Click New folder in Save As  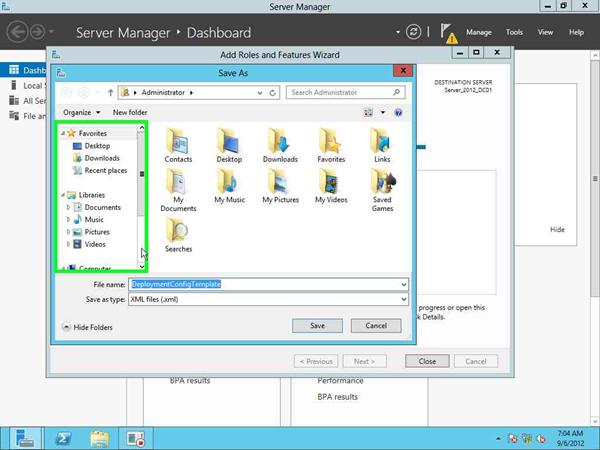click(130, 112)
